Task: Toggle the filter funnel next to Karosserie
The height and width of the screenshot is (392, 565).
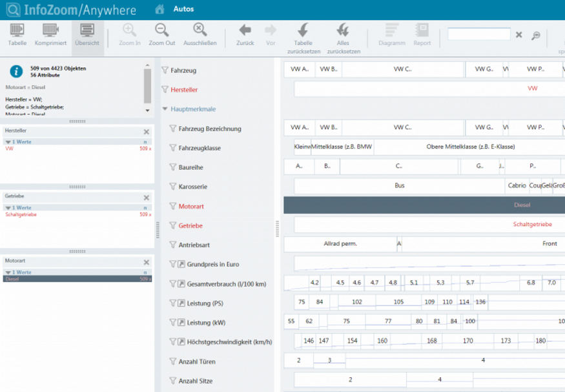Action: pyautogui.click(x=172, y=187)
